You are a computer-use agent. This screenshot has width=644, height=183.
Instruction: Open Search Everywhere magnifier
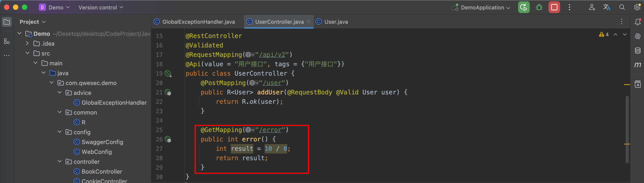[622, 7]
